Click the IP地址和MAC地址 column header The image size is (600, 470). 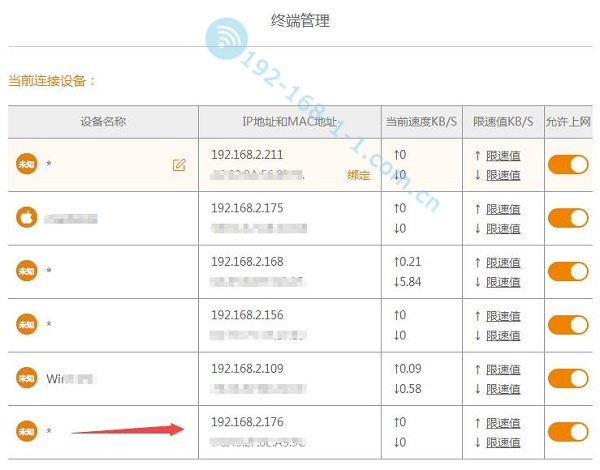click(290, 122)
